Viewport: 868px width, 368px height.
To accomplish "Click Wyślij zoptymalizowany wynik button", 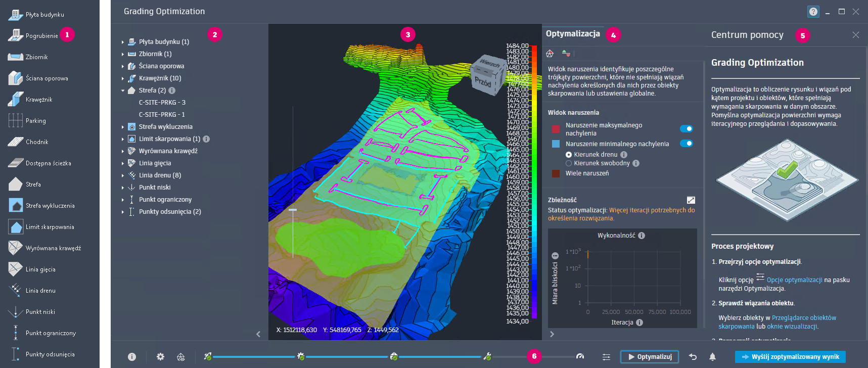I will coord(790,357).
